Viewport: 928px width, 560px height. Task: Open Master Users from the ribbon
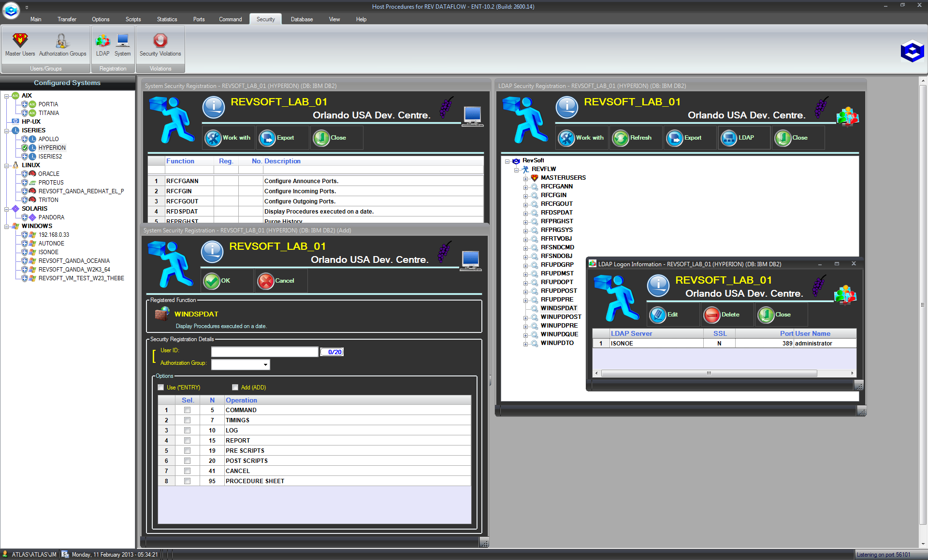(20, 42)
